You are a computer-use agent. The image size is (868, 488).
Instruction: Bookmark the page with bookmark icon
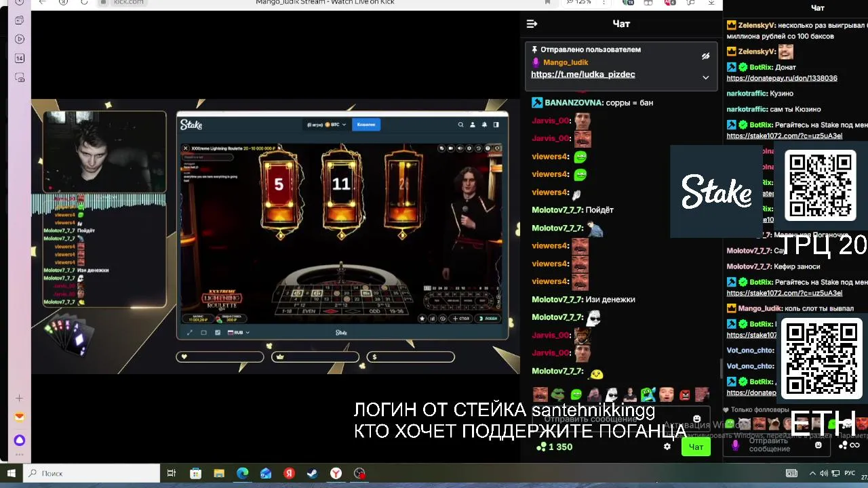tap(547, 2)
